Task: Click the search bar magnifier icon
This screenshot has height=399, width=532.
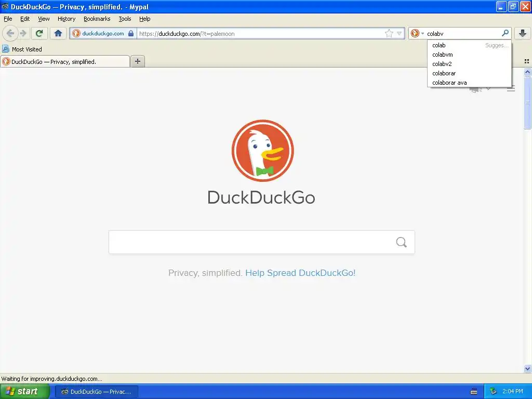Action: click(505, 33)
